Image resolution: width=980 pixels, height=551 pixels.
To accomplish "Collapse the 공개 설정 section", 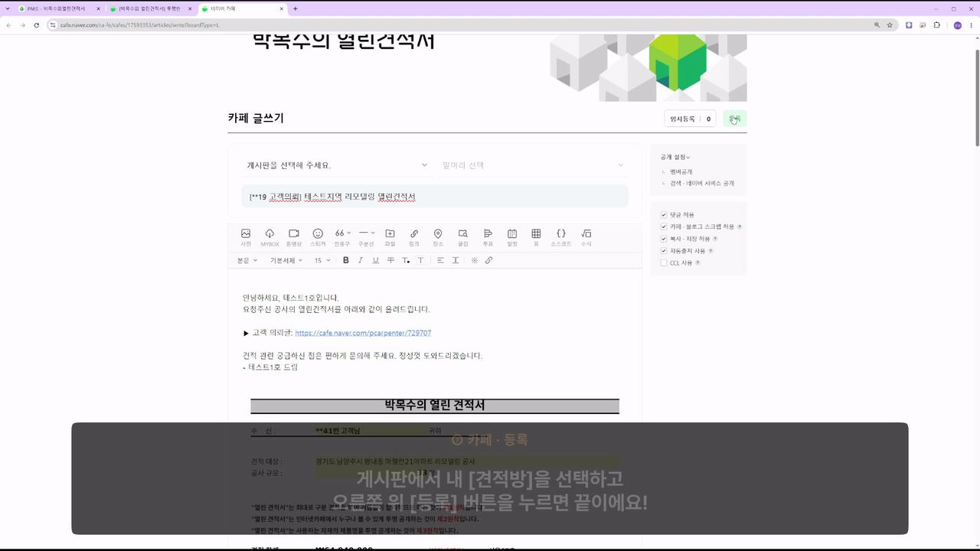I will (675, 157).
